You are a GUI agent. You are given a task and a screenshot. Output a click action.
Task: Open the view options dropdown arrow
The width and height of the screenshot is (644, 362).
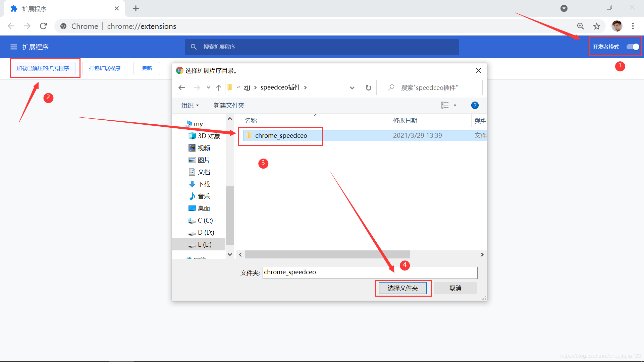[x=455, y=105]
